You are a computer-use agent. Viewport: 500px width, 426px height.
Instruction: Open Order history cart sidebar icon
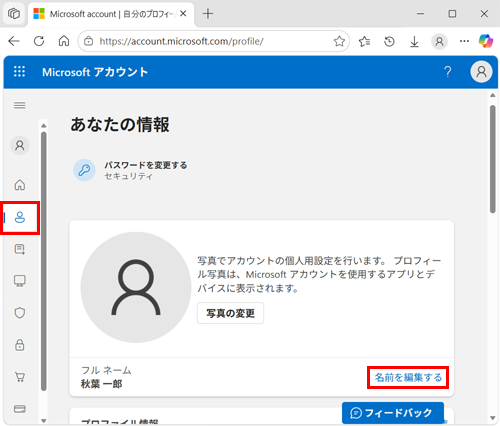pyautogui.click(x=20, y=377)
